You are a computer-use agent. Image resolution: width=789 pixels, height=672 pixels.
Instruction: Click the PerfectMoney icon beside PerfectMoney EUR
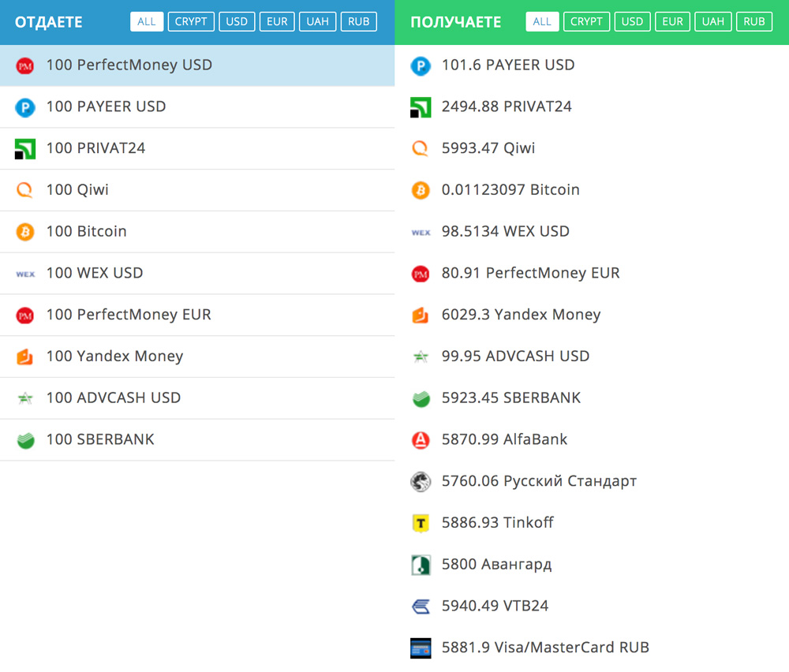click(421, 273)
